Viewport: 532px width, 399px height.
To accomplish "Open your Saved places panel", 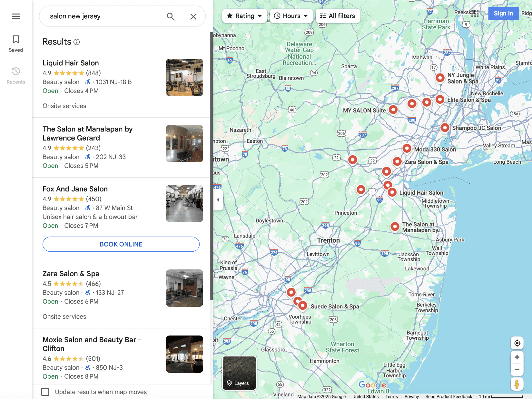I will point(16,44).
